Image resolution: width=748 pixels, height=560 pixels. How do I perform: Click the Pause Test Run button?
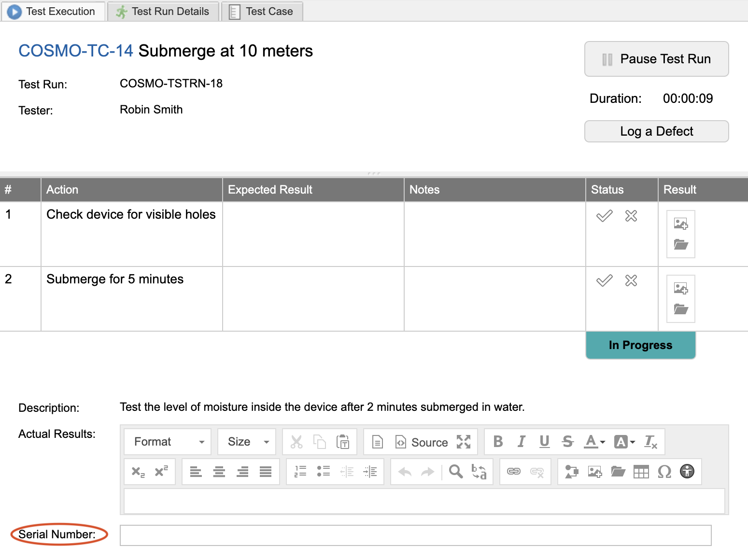pyautogui.click(x=656, y=59)
